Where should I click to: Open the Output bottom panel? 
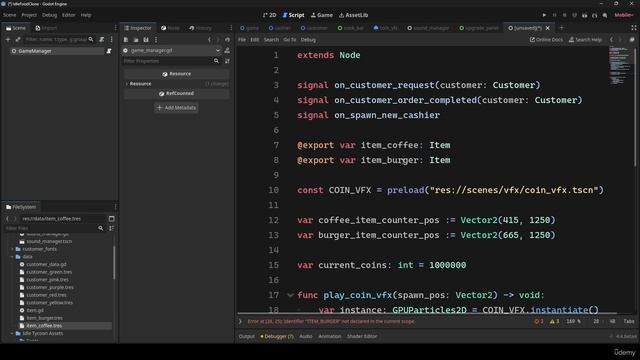[247, 336]
